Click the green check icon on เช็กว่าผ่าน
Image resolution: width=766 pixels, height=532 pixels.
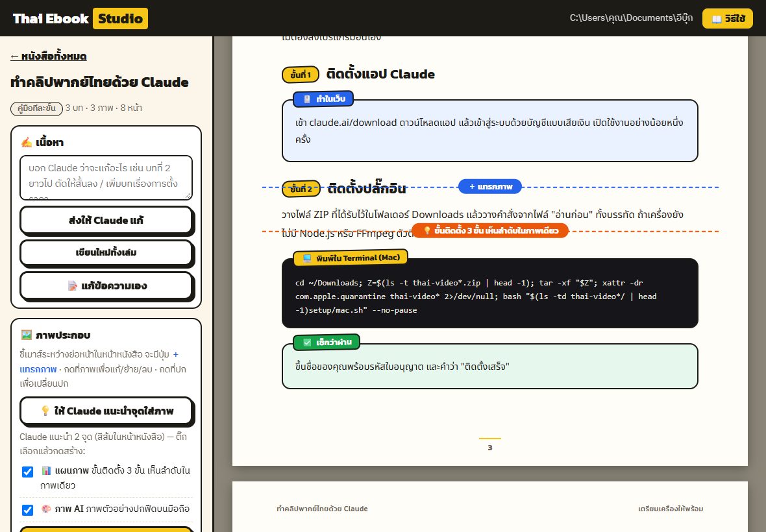coord(307,342)
